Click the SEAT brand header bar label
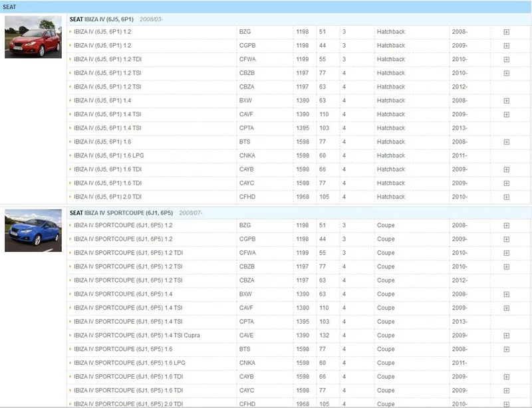The width and height of the screenshot is (532, 408). coord(9,7)
